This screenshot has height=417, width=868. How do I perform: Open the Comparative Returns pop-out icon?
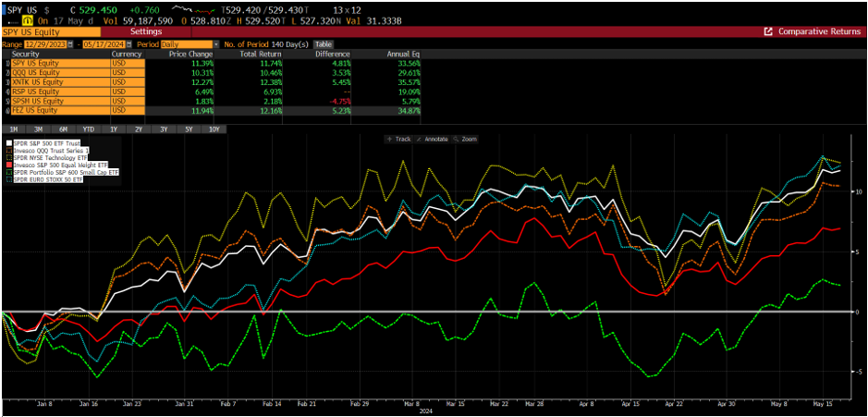coord(768,31)
